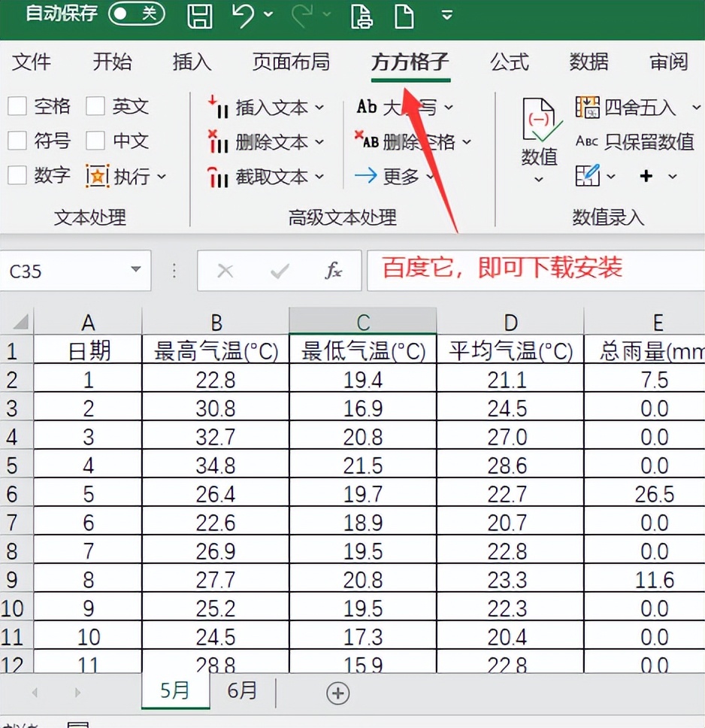The height and width of the screenshot is (728, 705).
Task: Switch to the 6月 sheet tab
Action: 242,691
